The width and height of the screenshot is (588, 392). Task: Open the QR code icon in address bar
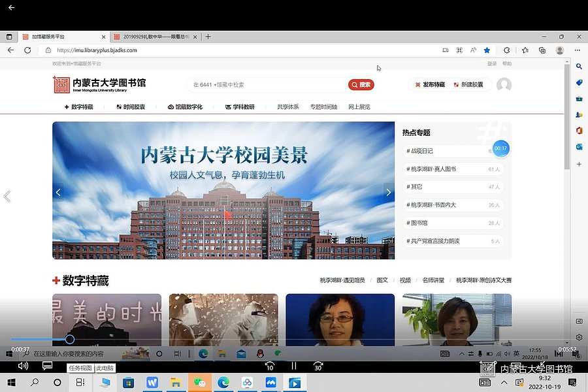[x=459, y=50]
